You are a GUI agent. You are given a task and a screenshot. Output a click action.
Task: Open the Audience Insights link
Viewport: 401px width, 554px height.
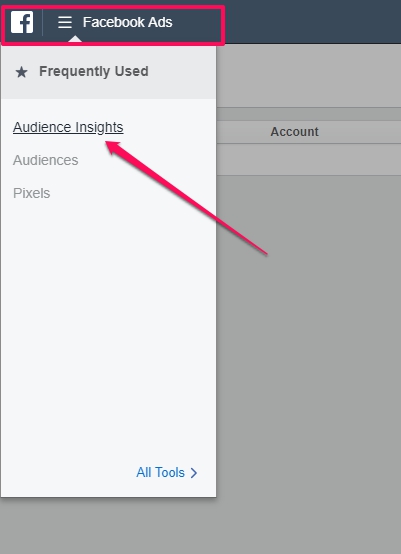pos(68,128)
